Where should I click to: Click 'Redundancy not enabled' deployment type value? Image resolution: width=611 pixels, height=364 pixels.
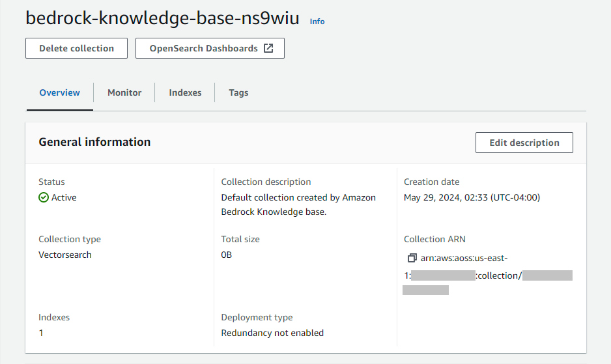coord(272,333)
